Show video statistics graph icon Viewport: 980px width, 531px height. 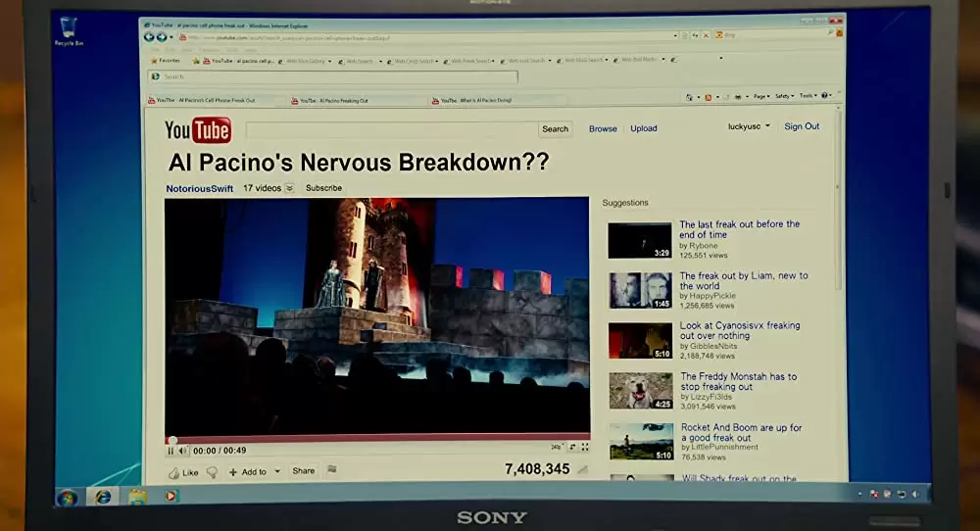coord(582,470)
